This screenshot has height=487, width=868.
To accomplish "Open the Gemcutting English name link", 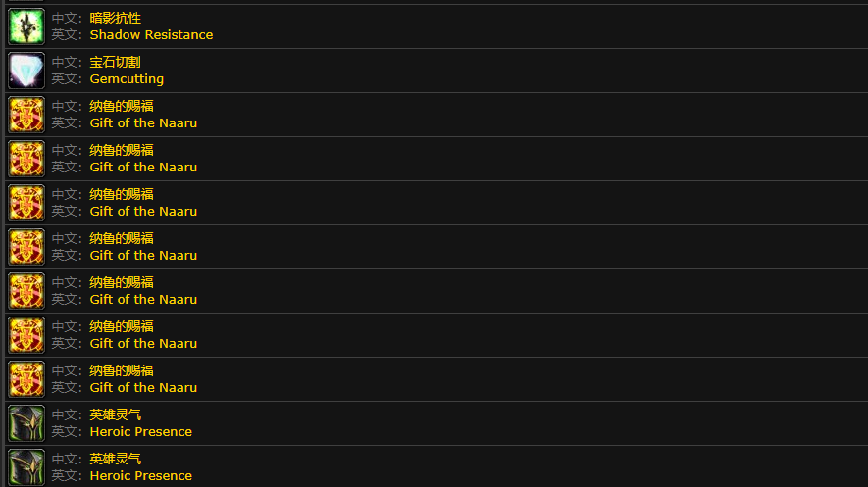I will point(127,79).
